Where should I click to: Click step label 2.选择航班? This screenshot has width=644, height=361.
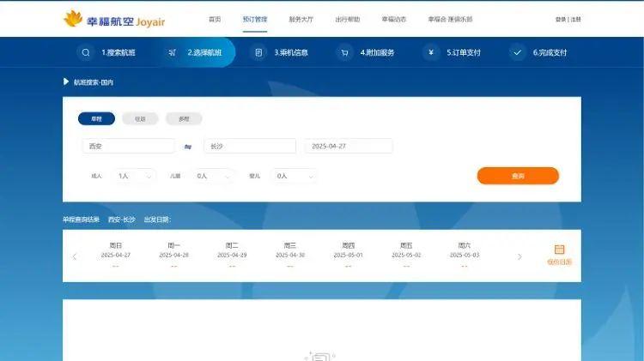(x=204, y=52)
